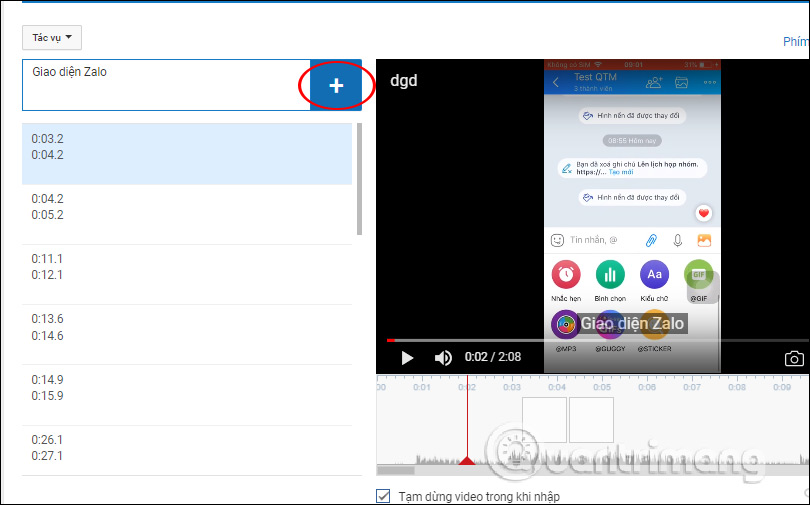
Task: Click the red playhead marker on timeline
Action: [x=467, y=460]
